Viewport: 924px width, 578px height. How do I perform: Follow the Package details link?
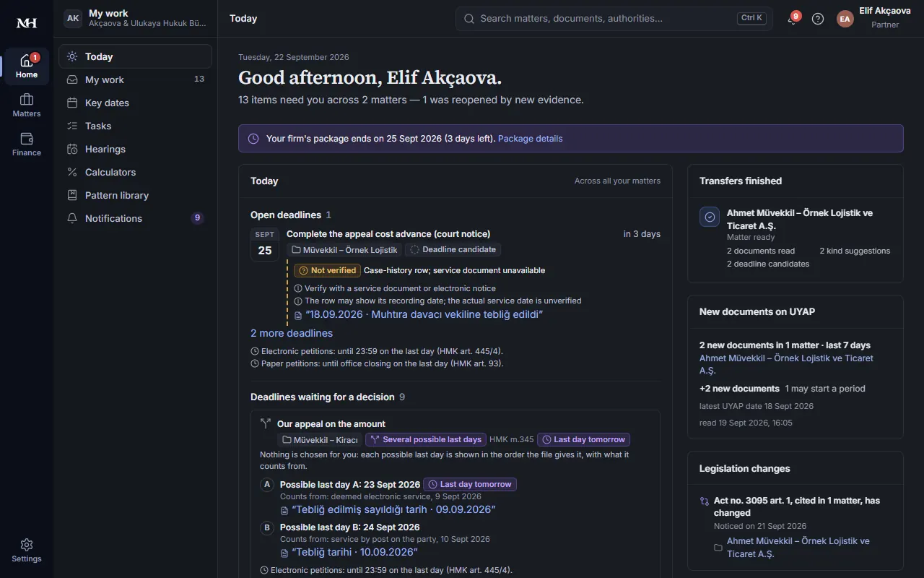(x=530, y=139)
